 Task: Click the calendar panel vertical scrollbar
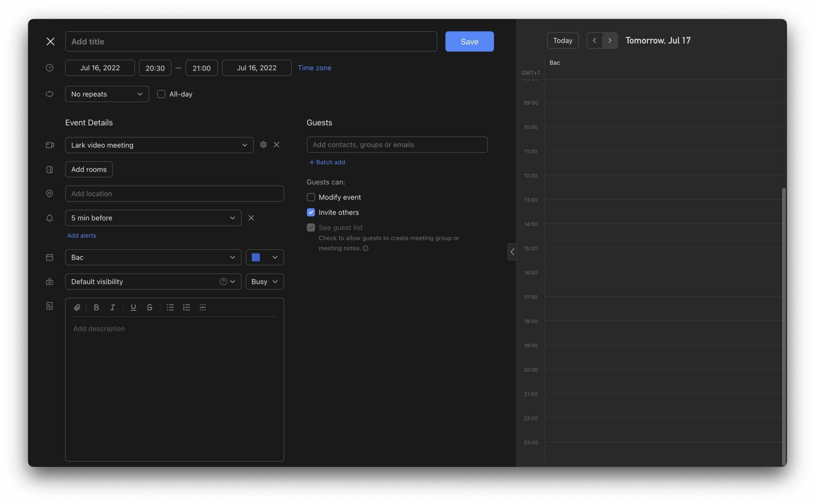[x=784, y=326]
